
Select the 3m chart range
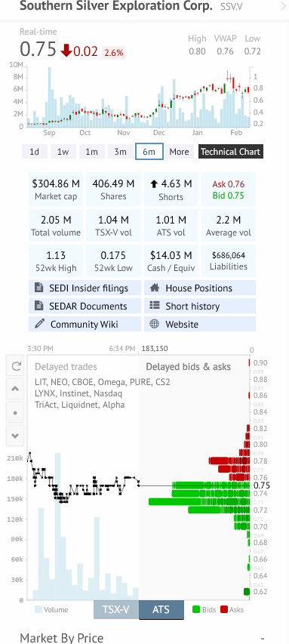pos(120,152)
